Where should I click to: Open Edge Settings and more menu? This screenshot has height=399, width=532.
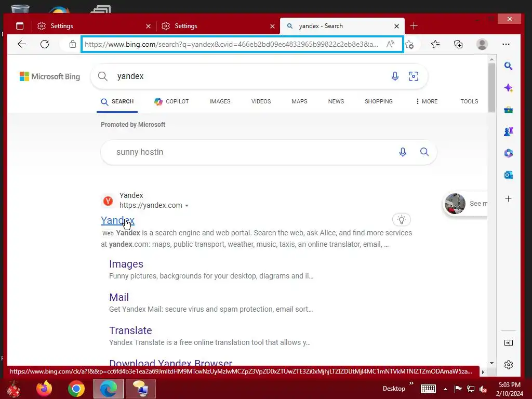[506, 44]
